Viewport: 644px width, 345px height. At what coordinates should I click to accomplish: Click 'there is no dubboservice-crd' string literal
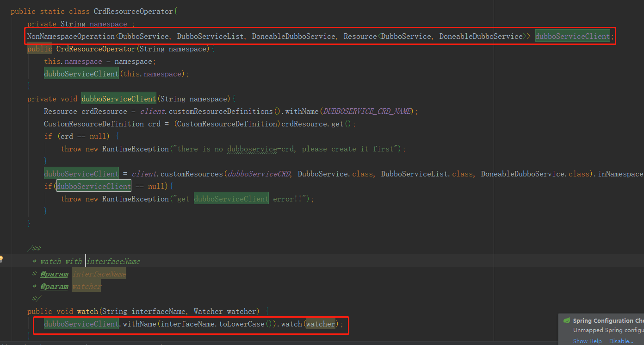[287, 149]
